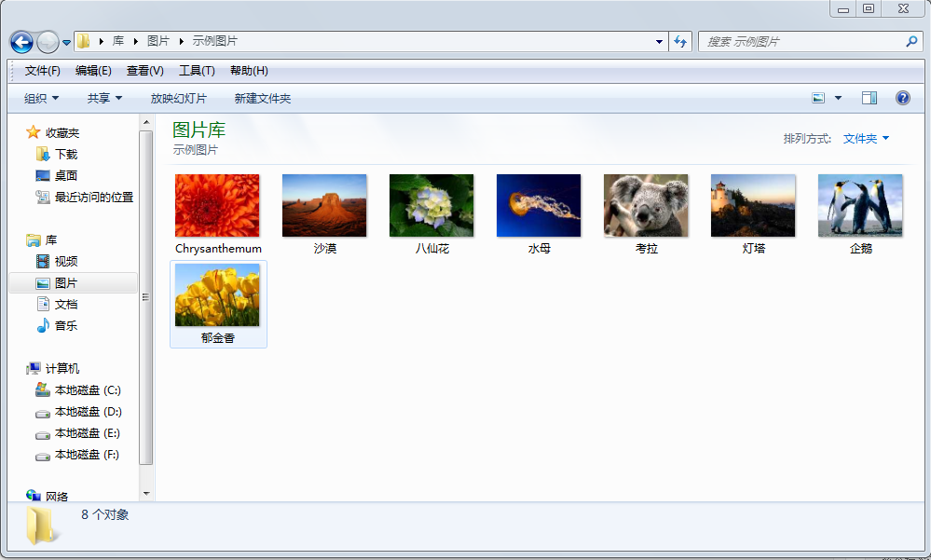This screenshot has height=560, width=931.
Task: Click the folder icon in address bar
Action: click(x=84, y=41)
